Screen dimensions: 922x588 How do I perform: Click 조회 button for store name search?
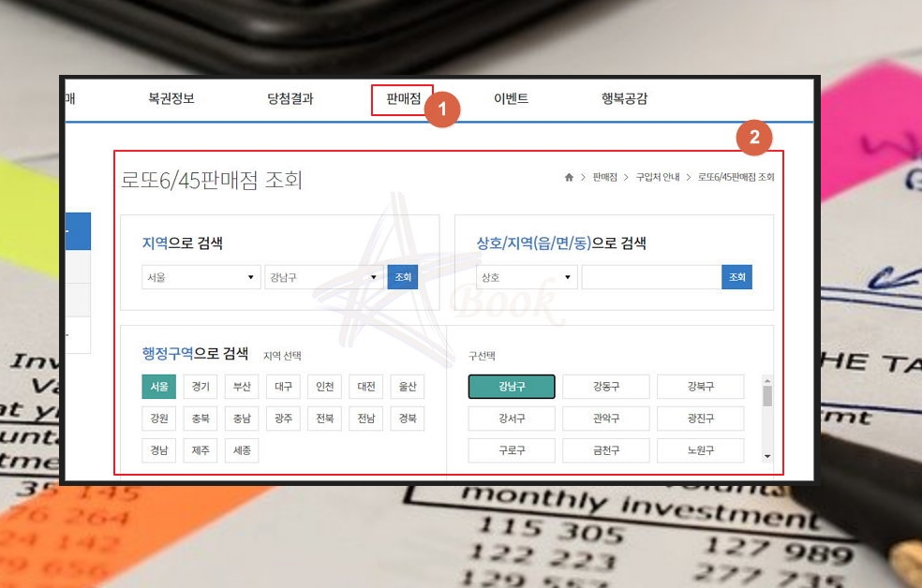click(736, 277)
